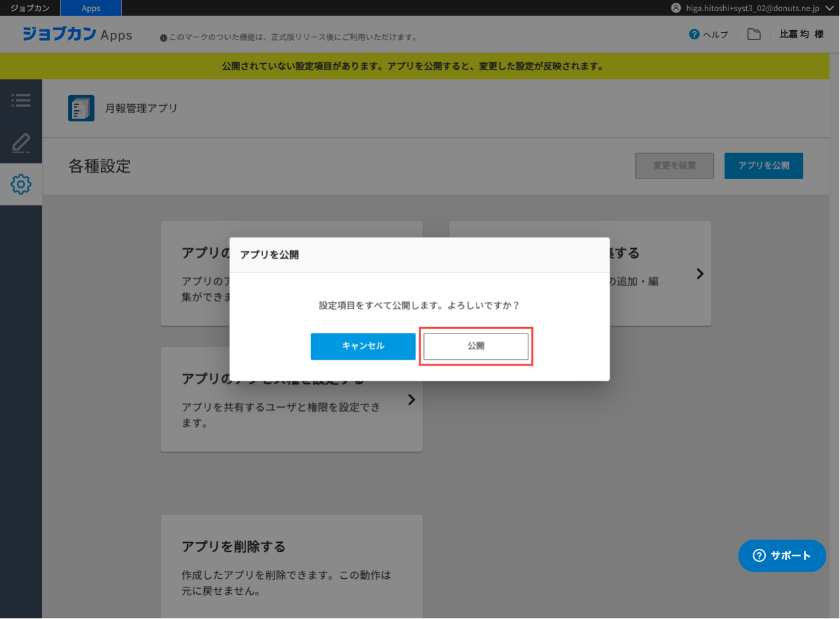Viewport: 840px width, 619px height.
Task: Click the blue アプリを公開 header button
Action: tap(763, 165)
